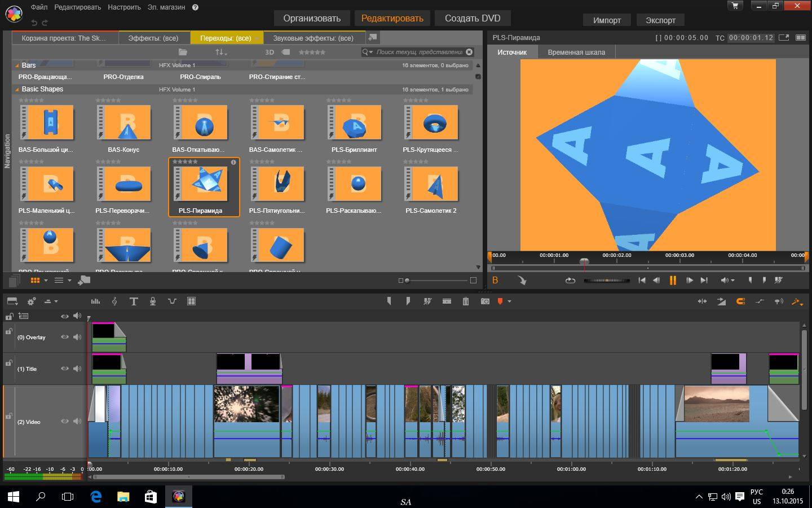Take a snapshot with camera icon
Viewport: 812px width, 508px height.
[485, 301]
